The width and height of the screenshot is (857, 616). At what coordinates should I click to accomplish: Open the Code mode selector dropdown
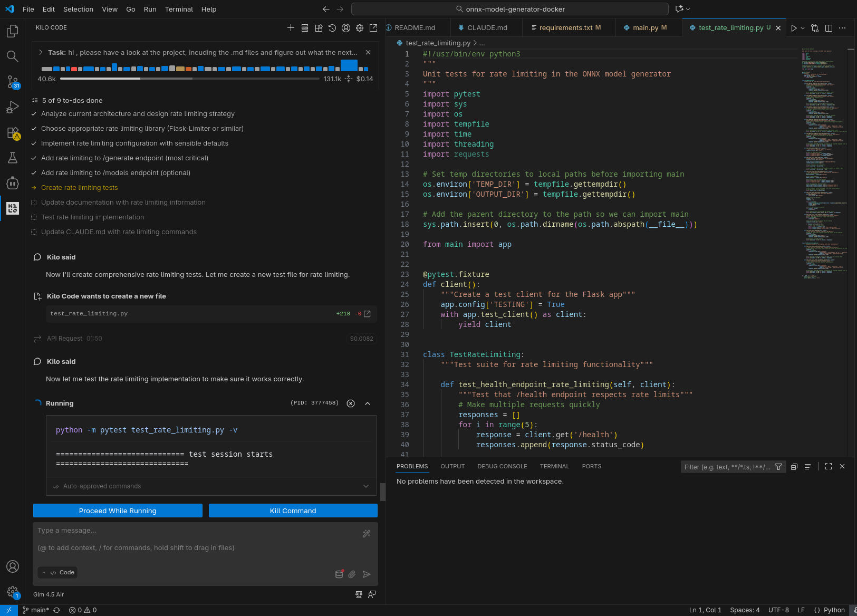(58, 572)
